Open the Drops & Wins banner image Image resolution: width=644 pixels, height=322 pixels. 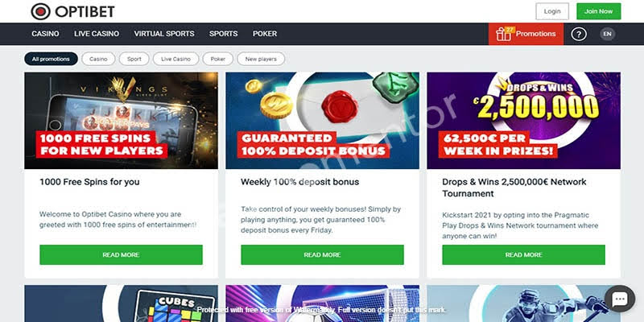click(x=524, y=121)
